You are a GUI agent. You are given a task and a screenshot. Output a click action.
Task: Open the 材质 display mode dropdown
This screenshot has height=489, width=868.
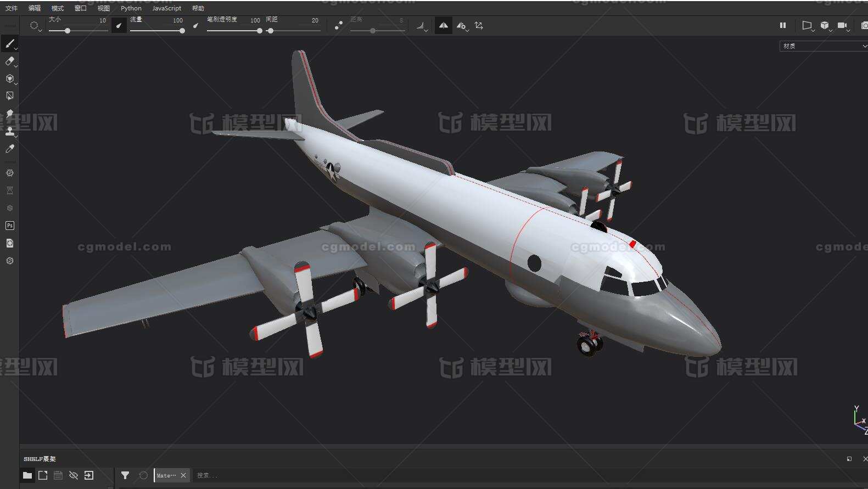pos(822,46)
